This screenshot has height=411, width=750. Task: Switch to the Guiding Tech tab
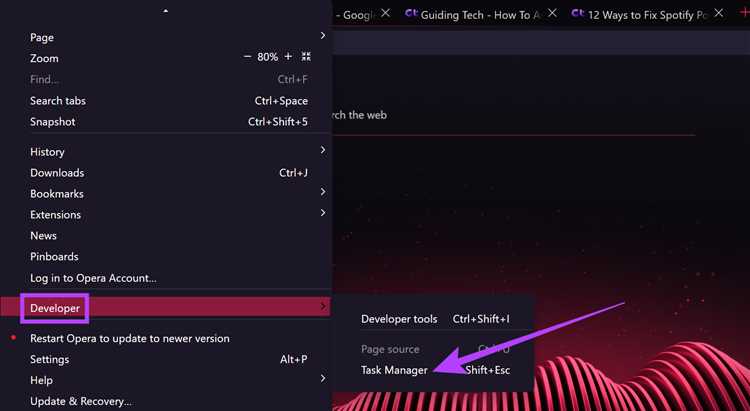[x=480, y=14]
